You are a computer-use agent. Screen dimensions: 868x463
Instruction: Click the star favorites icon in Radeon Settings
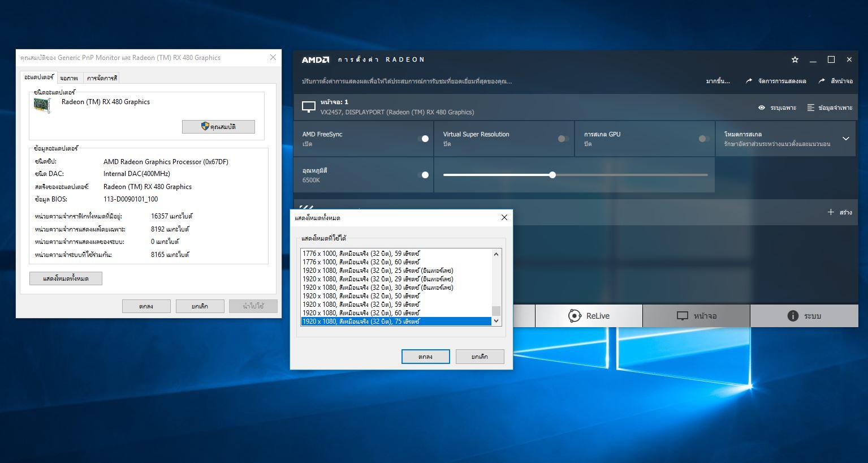pos(795,59)
